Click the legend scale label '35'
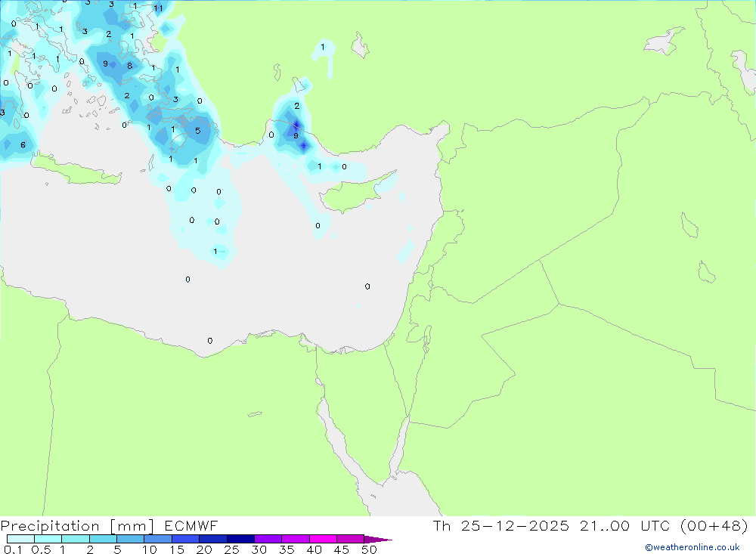Viewport: 756px width, 554px height. click(287, 549)
